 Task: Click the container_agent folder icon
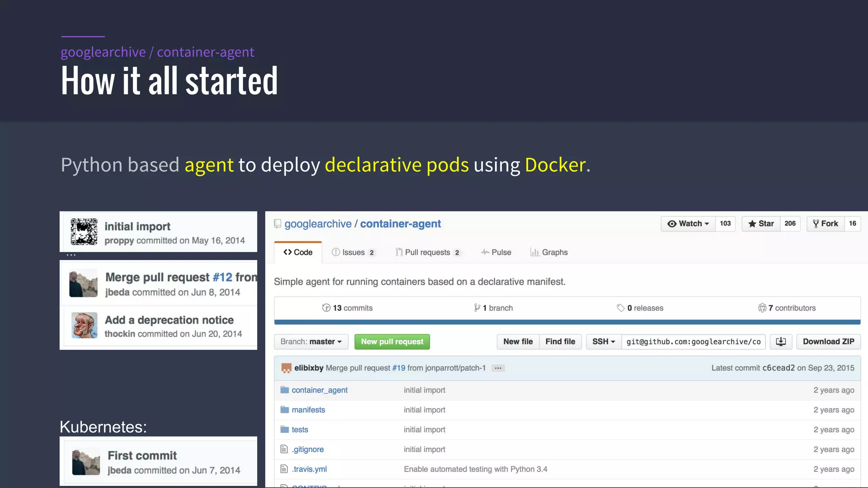[x=284, y=390]
